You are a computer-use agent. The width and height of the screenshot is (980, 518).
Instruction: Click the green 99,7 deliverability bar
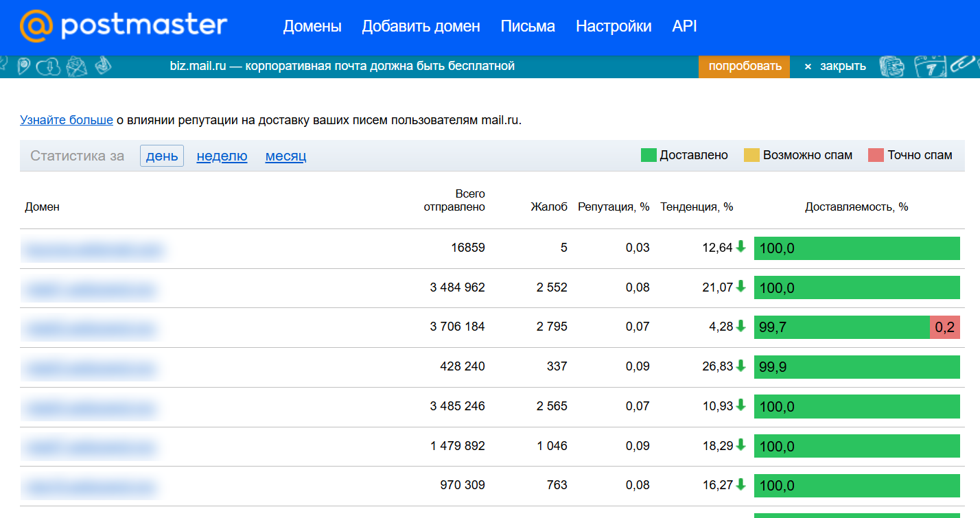[x=842, y=327]
